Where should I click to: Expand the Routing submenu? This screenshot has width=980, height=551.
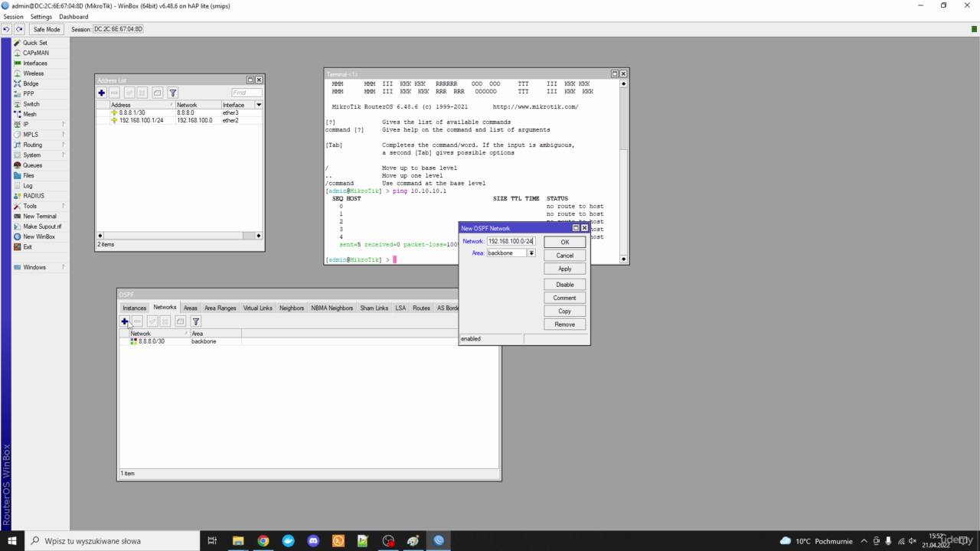[38, 145]
